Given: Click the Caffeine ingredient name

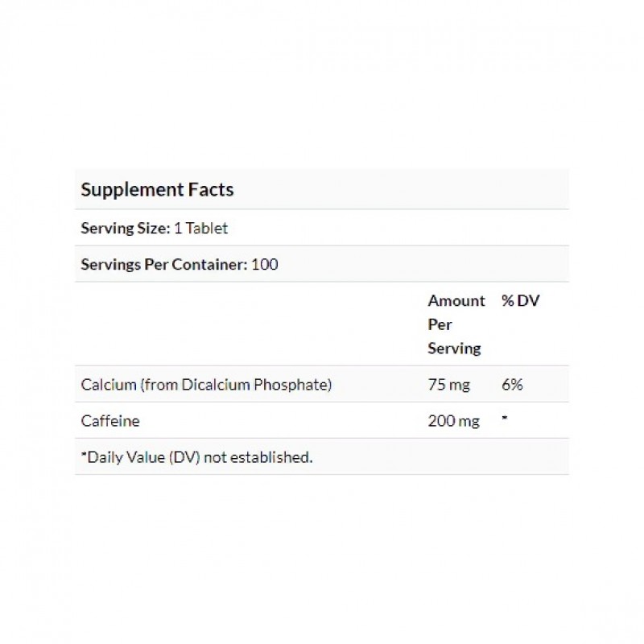Looking at the screenshot, I should [x=109, y=421].
